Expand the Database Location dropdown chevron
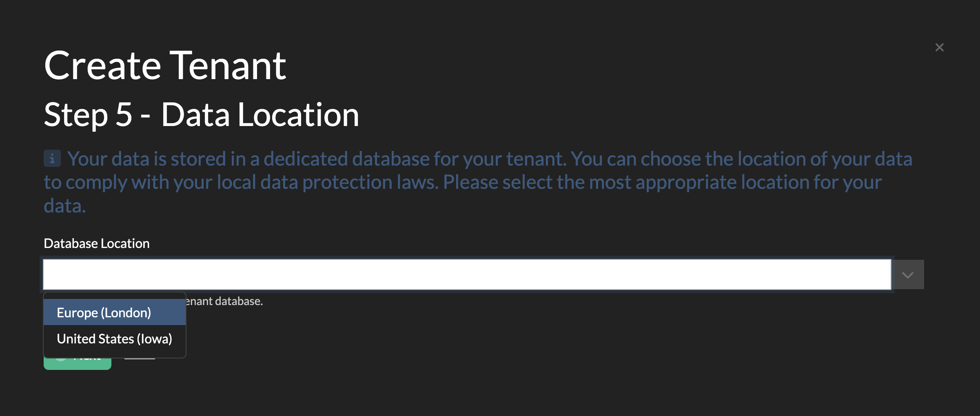This screenshot has height=416, width=980. coord(908,275)
